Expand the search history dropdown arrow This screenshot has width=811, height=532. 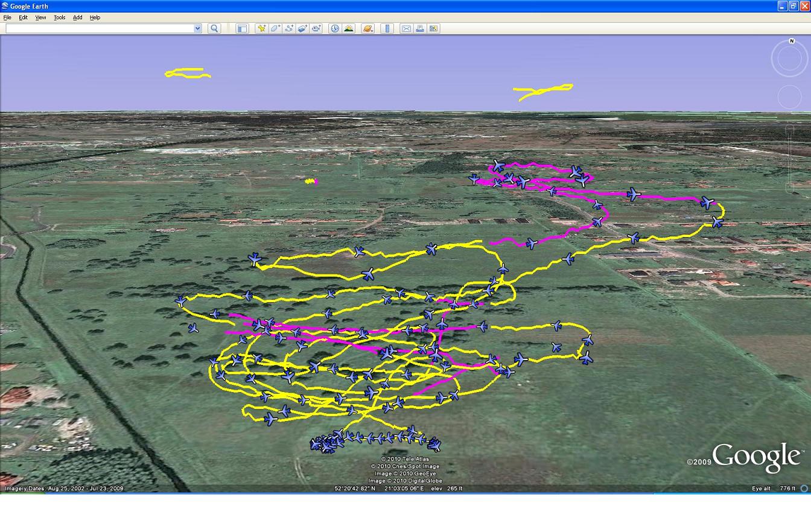[x=197, y=28]
